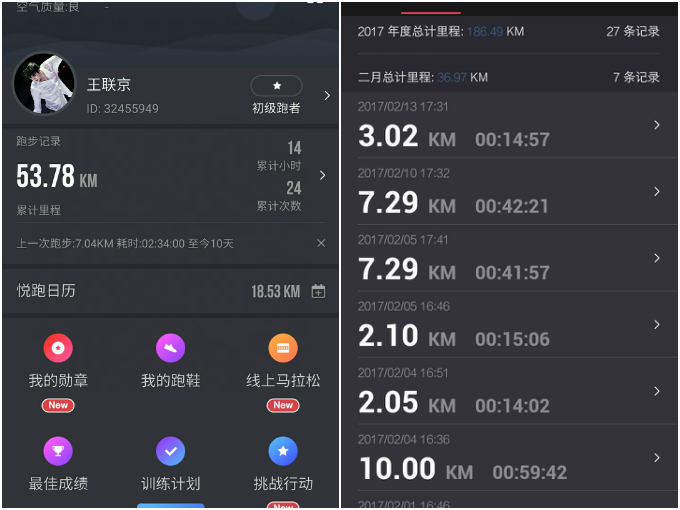Expand running record arrow beside 累计小时
Screen dimensions: 680x510
coord(322,175)
